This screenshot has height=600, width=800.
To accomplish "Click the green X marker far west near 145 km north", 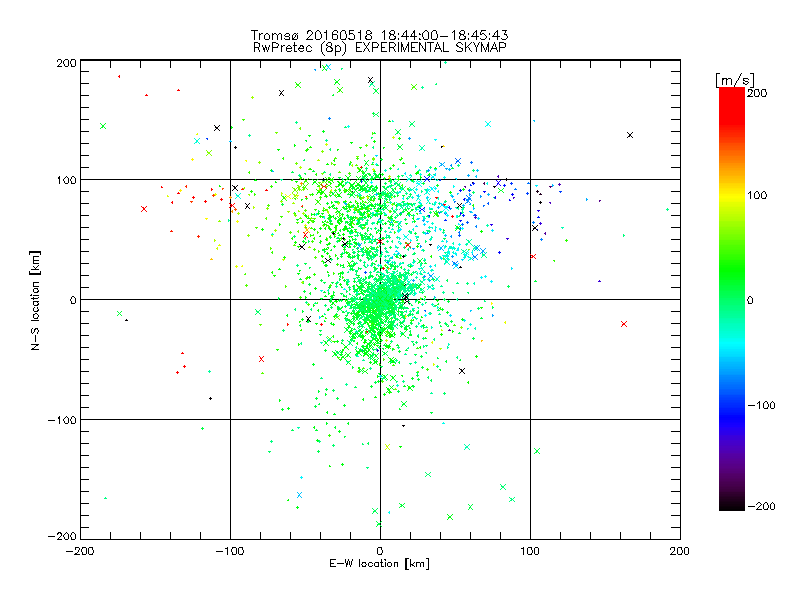I will point(103,126).
